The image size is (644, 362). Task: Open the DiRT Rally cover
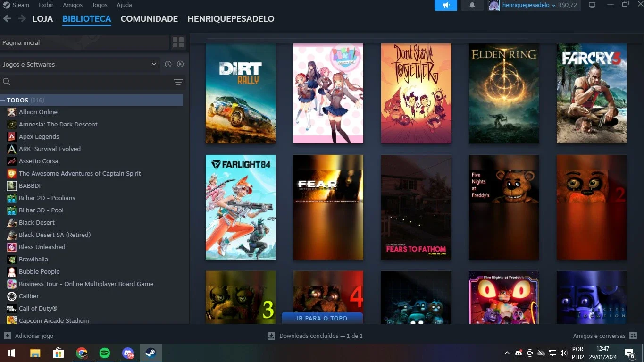(241, 93)
